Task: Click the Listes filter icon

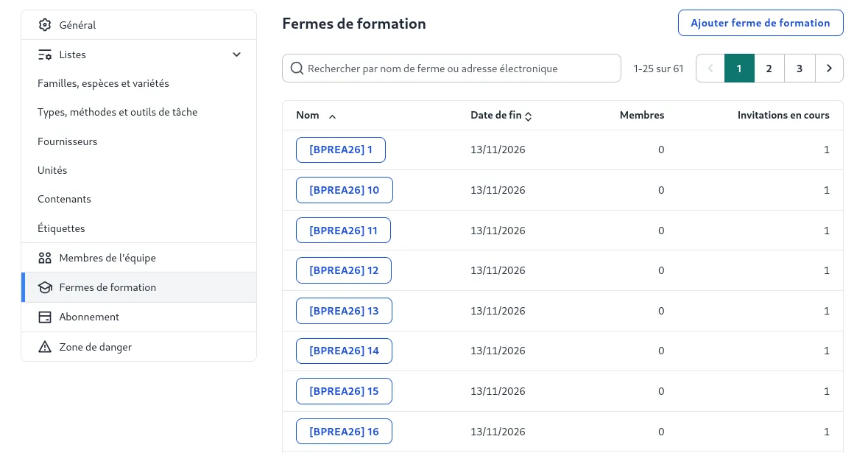Action: click(45, 55)
